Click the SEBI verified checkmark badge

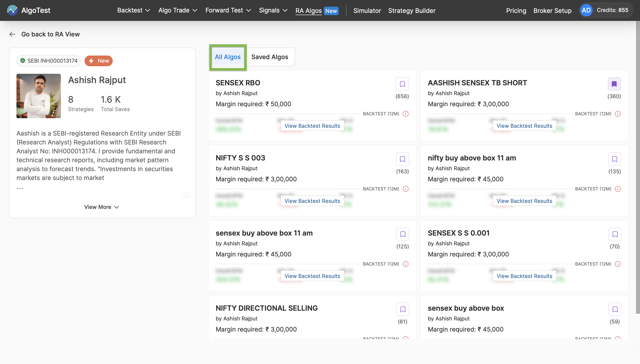coord(22,61)
